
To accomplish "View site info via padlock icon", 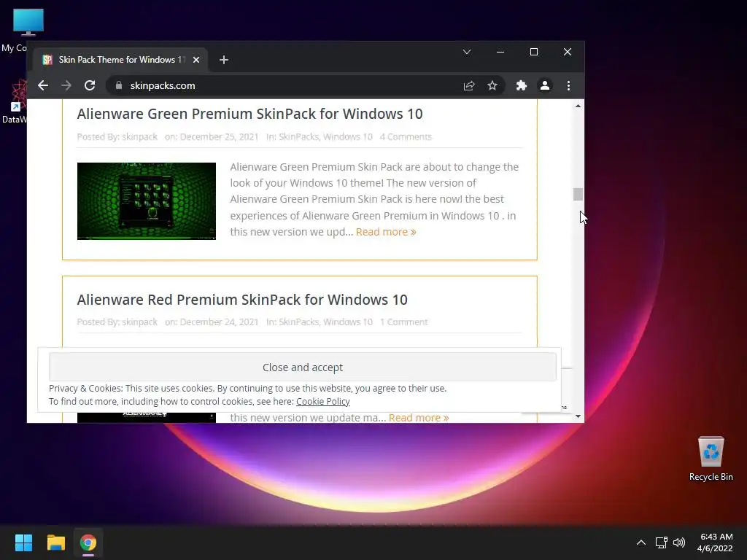I will click(119, 86).
